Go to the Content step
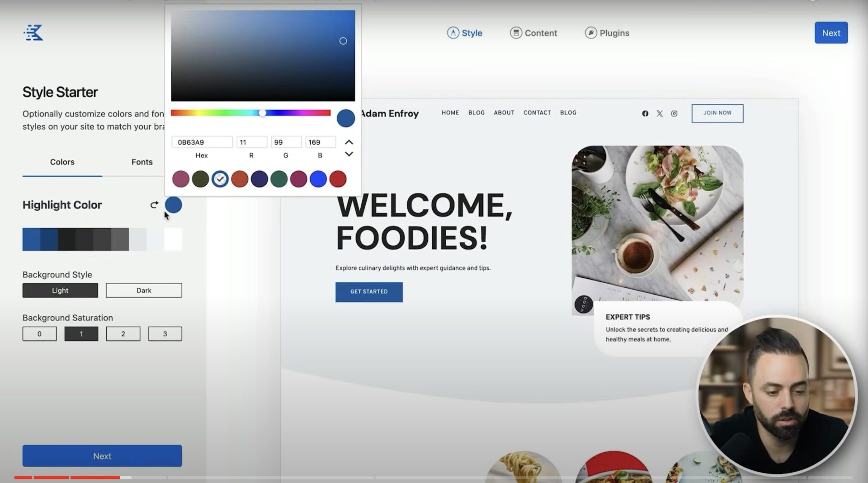The image size is (868, 483). (x=533, y=33)
